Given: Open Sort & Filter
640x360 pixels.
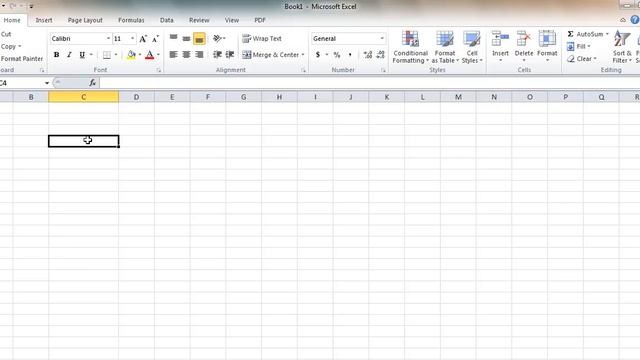Looking at the screenshot, I should pyautogui.click(x=622, y=47).
